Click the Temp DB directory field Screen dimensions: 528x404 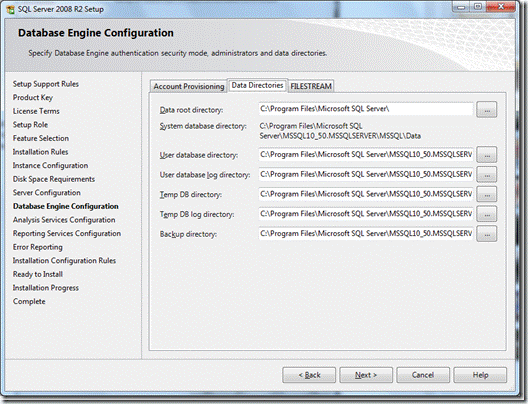coord(366,194)
